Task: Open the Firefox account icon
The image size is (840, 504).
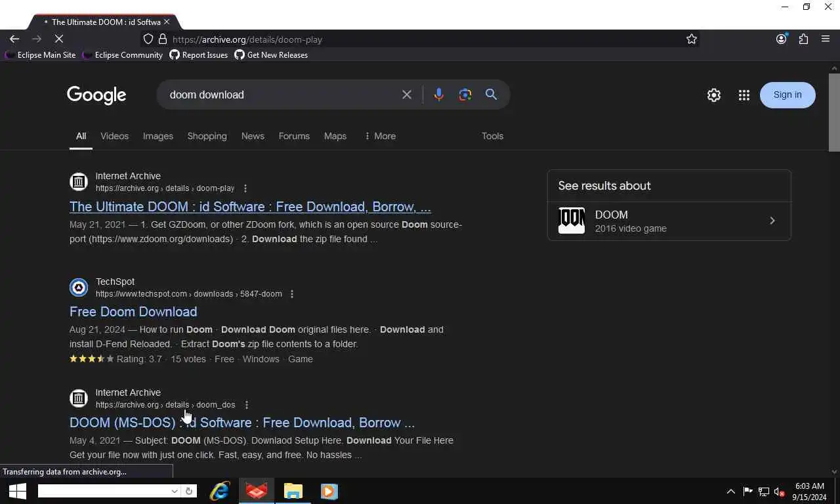Action: [x=781, y=39]
